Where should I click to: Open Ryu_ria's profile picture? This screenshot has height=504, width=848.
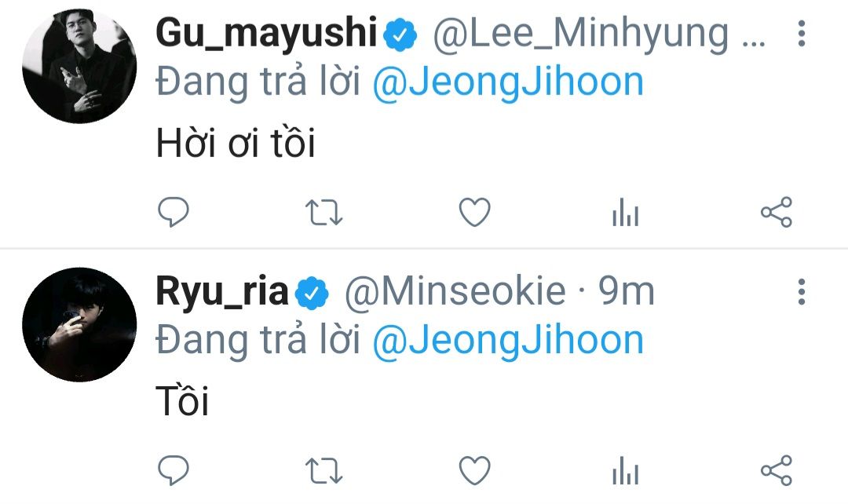pos(79,325)
